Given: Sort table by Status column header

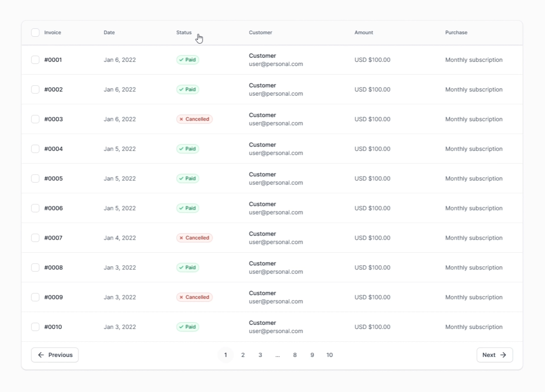Looking at the screenshot, I should pyautogui.click(x=184, y=33).
